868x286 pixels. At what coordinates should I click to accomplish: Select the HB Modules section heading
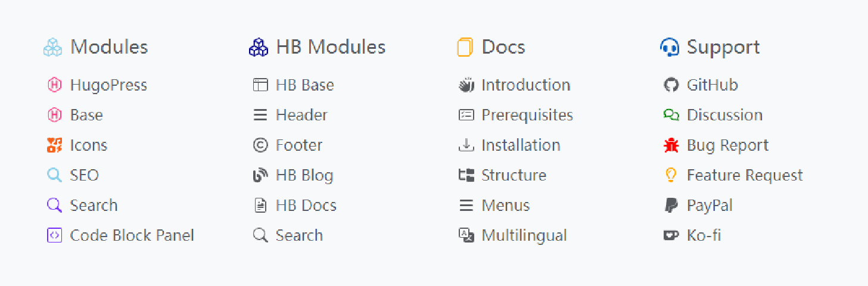point(331,47)
